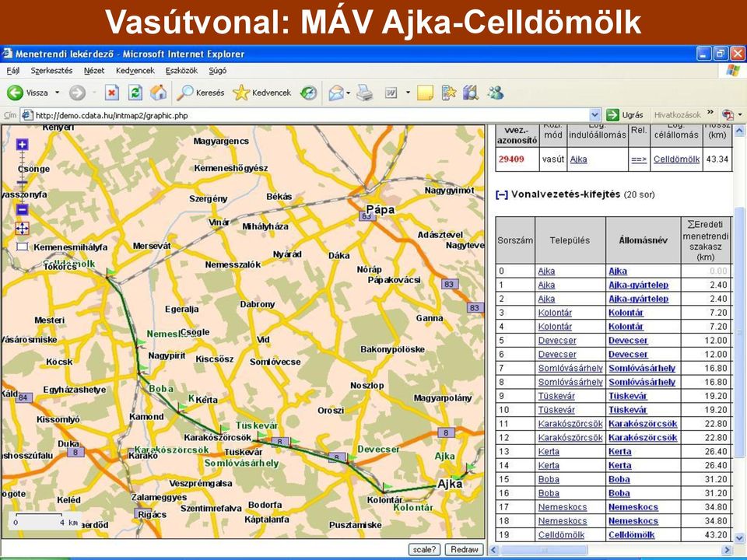Click the address bar URL field
The height and width of the screenshot is (560, 747).
pyautogui.click(x=311, y=115)
